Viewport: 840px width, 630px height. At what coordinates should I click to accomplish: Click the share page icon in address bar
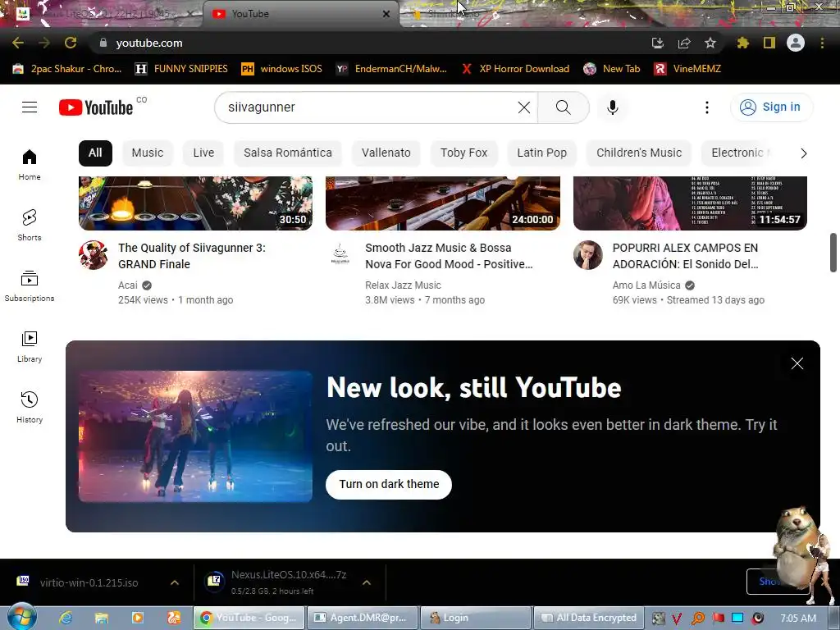[684, 43]
